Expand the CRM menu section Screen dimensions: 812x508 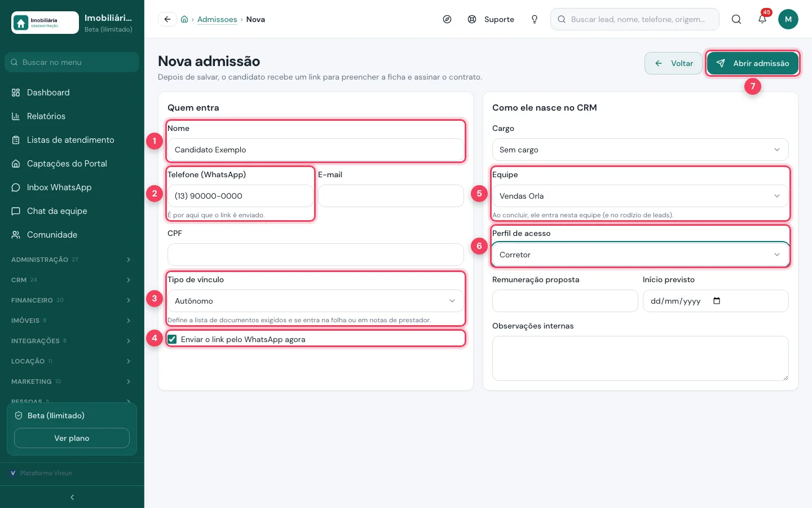72,280
